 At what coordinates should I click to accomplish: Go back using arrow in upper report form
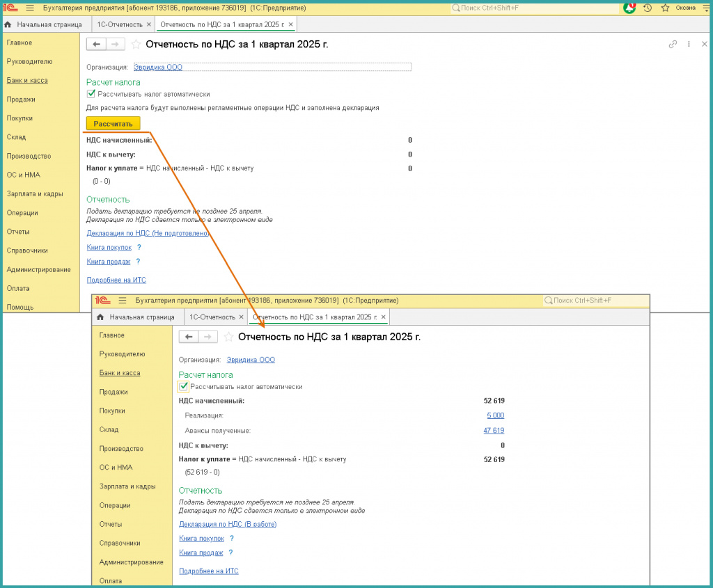[x=96, y=44]
